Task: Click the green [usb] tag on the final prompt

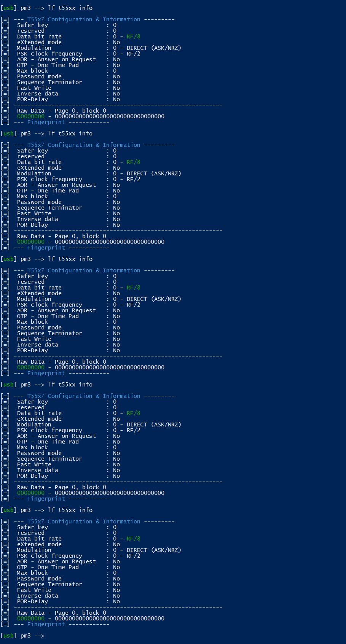Action: point(8,636)
